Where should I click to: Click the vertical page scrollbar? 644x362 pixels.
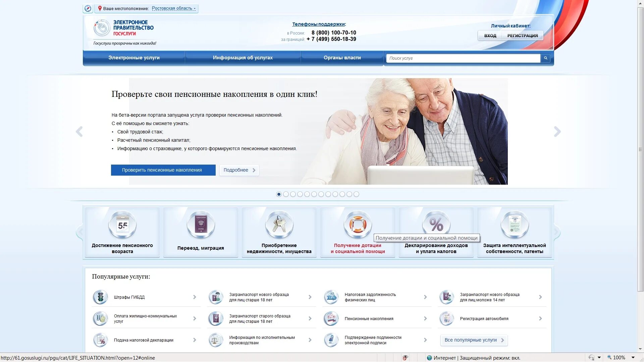point(640,149)
